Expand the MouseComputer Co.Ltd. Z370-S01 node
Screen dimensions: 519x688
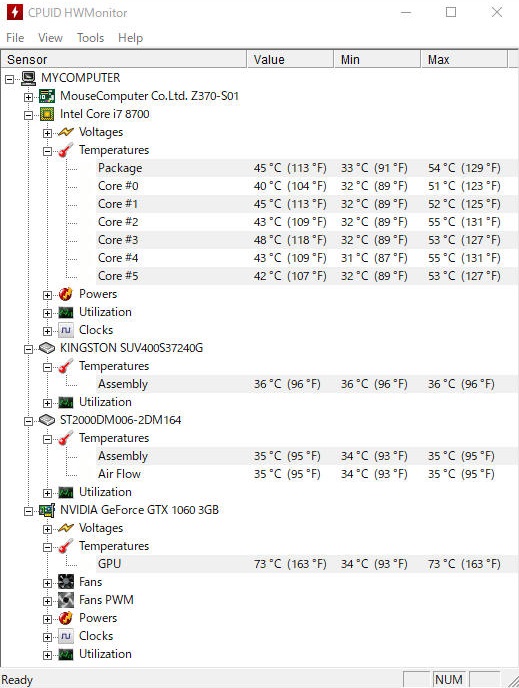coord(29,97)
